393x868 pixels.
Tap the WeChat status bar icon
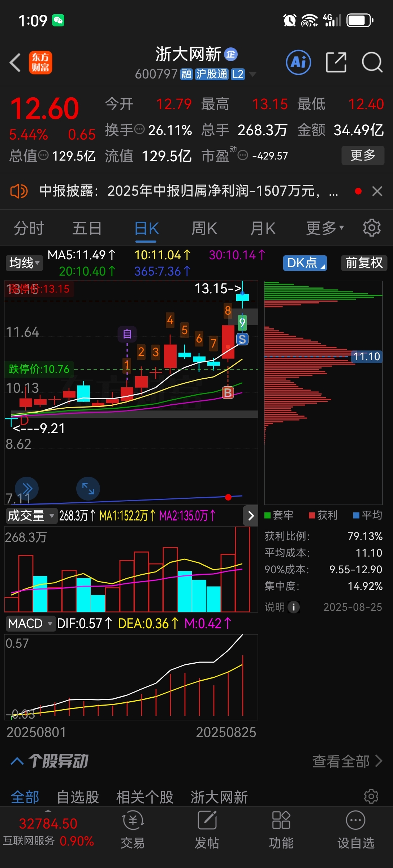coord(58,20)
